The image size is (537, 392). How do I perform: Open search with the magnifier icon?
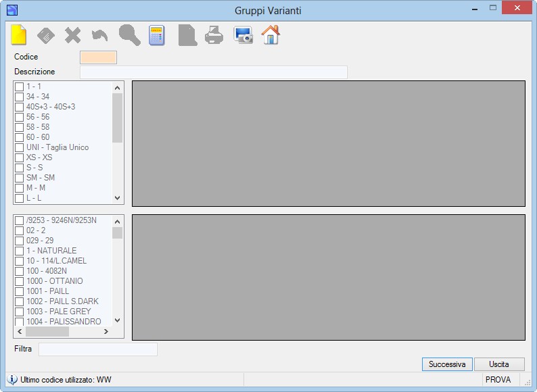pyautogui.click(x=129, y=35)
